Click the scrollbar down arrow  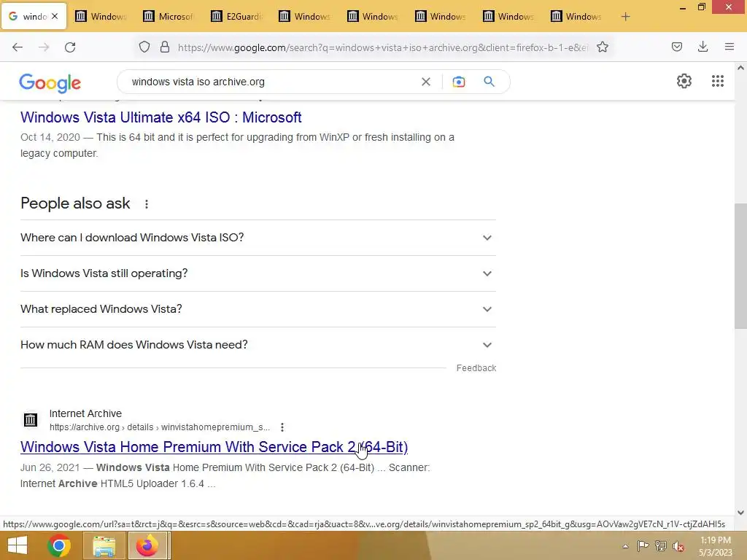pyautogui.click(x=740, y=513)
